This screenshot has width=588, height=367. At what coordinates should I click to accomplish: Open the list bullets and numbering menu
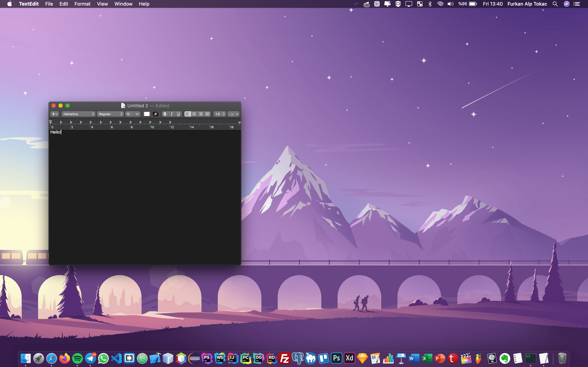pos(233,114)
